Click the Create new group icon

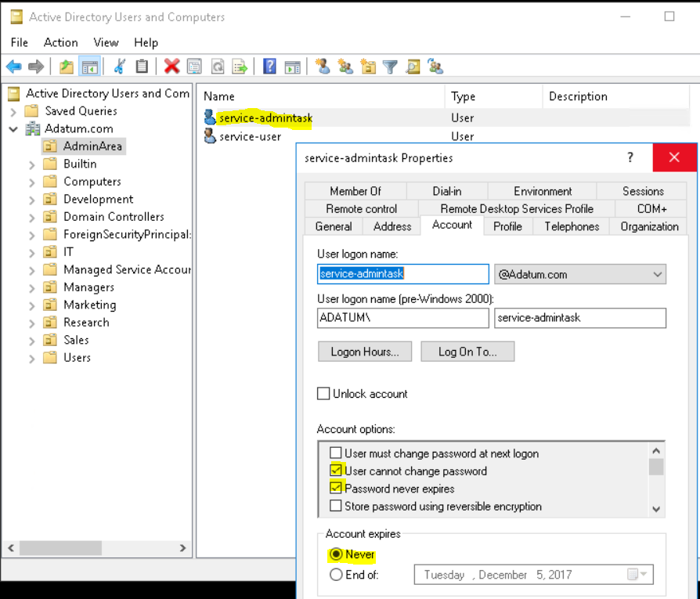tap(345, 67)
